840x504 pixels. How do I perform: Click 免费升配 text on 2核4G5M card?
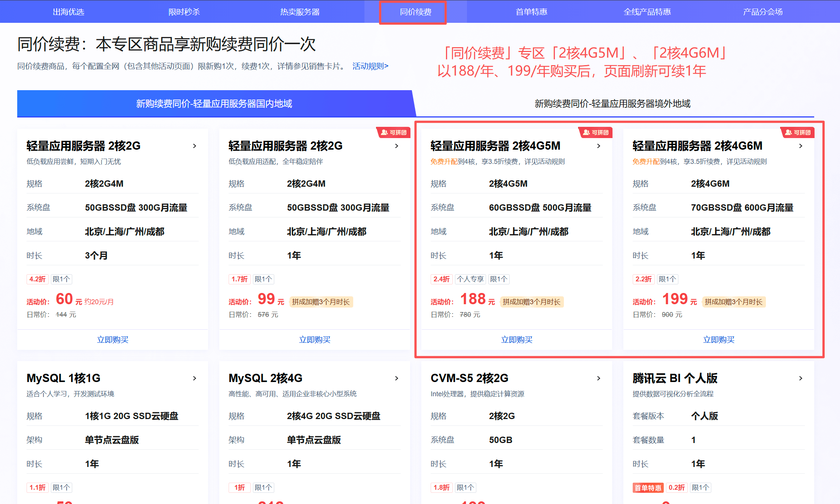444,162
